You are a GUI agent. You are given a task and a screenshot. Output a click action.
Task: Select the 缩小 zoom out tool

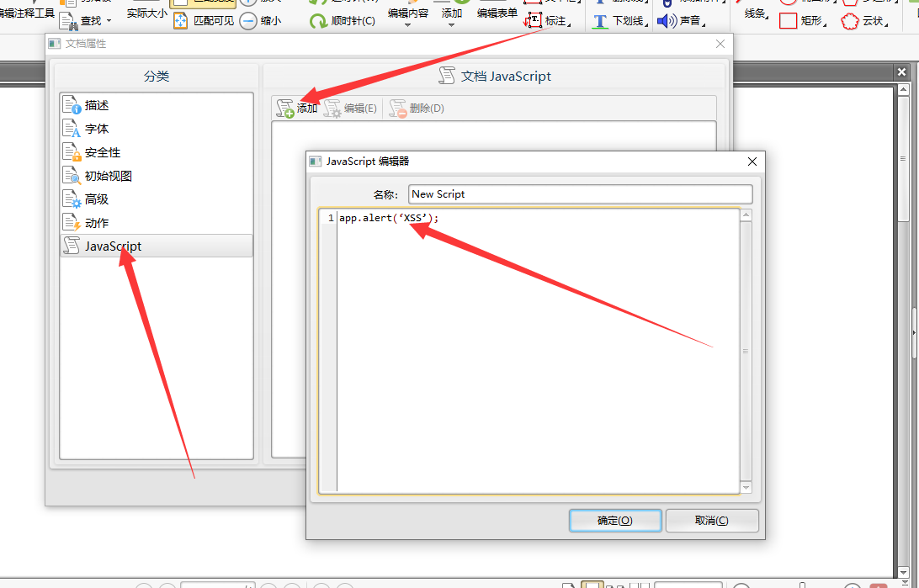click(x=262, y=20)
